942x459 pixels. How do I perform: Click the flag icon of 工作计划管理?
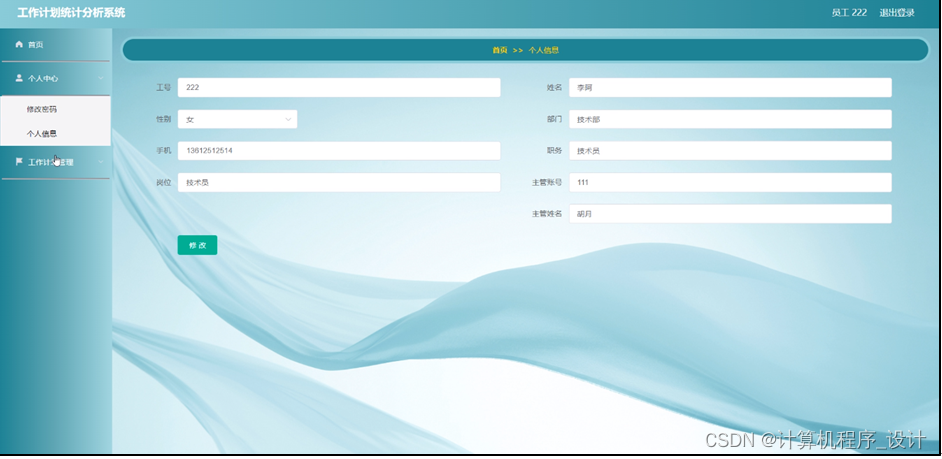tap(19, 162)
